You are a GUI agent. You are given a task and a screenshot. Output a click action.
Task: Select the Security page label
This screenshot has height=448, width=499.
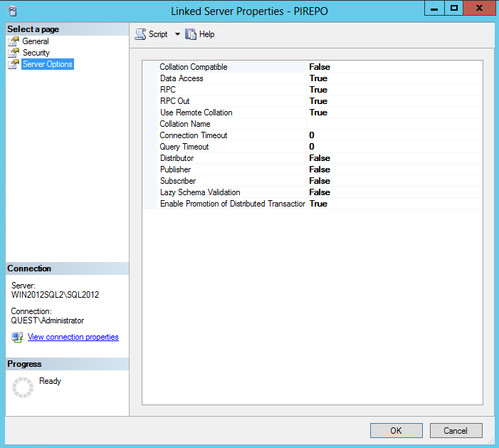[36, 53]
